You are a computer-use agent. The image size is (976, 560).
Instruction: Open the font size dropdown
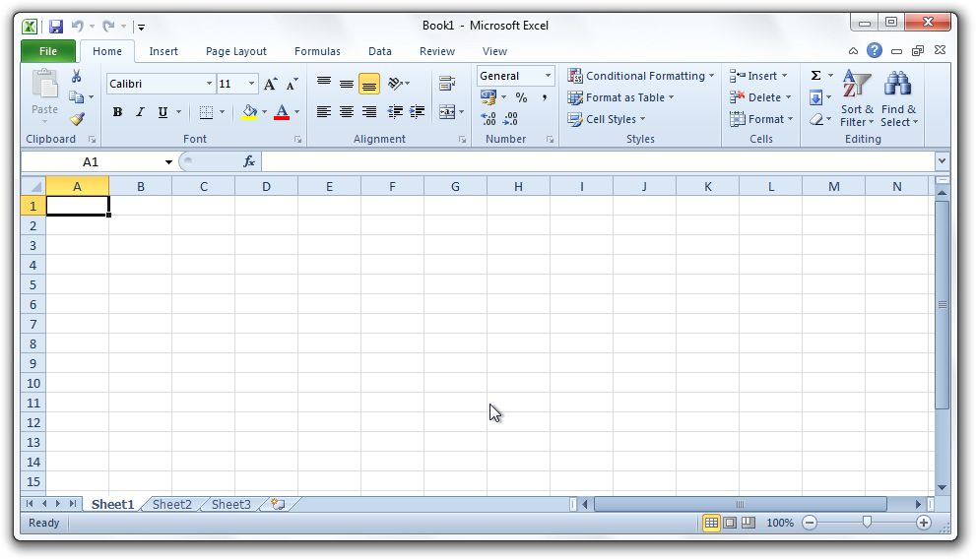pyautogui.click(x=251, y=84)
